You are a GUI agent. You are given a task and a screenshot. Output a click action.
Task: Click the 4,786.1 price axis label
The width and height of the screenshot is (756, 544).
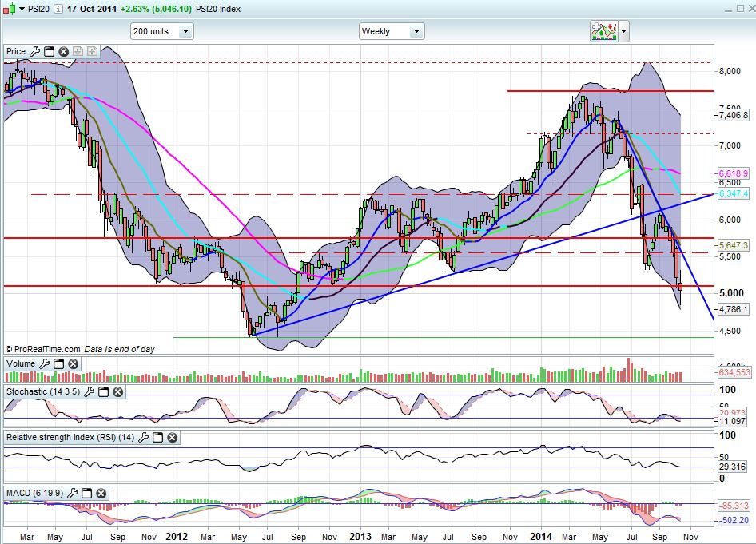(x=734, y=309)
